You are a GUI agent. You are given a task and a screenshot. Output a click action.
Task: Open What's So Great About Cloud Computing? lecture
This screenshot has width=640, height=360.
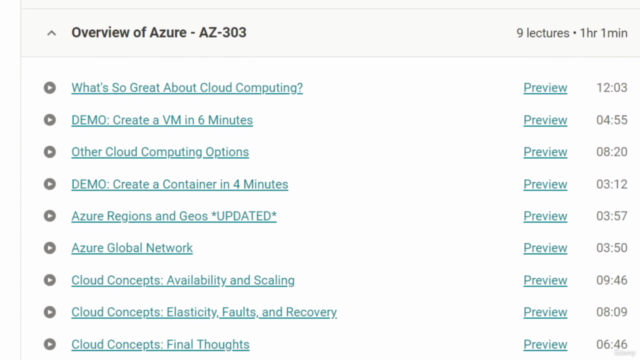187,88
